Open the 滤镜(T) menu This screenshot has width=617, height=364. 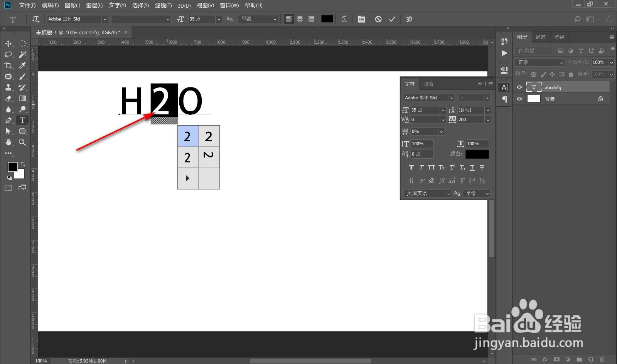(x=164, y=5)
